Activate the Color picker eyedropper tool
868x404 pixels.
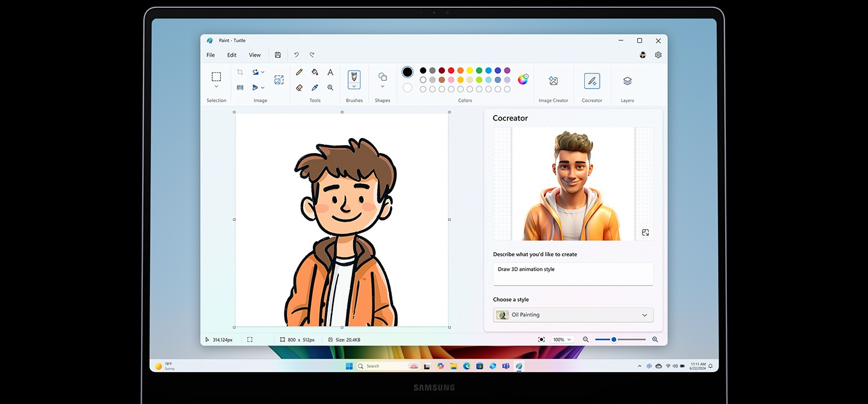coord(315,87)
